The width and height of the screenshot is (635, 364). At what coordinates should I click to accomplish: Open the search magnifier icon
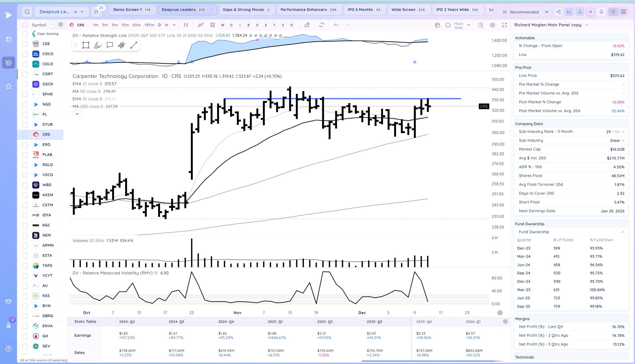point(27,12)
